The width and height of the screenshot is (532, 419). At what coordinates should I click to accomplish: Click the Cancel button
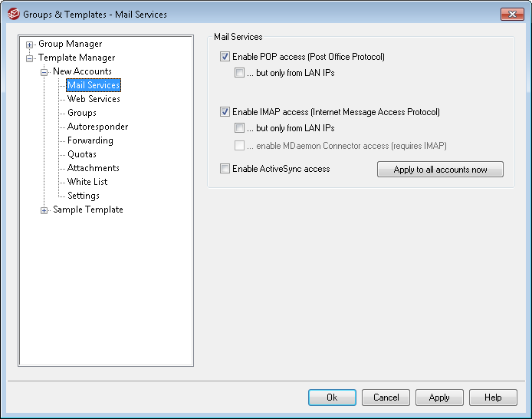pos(386,398)
